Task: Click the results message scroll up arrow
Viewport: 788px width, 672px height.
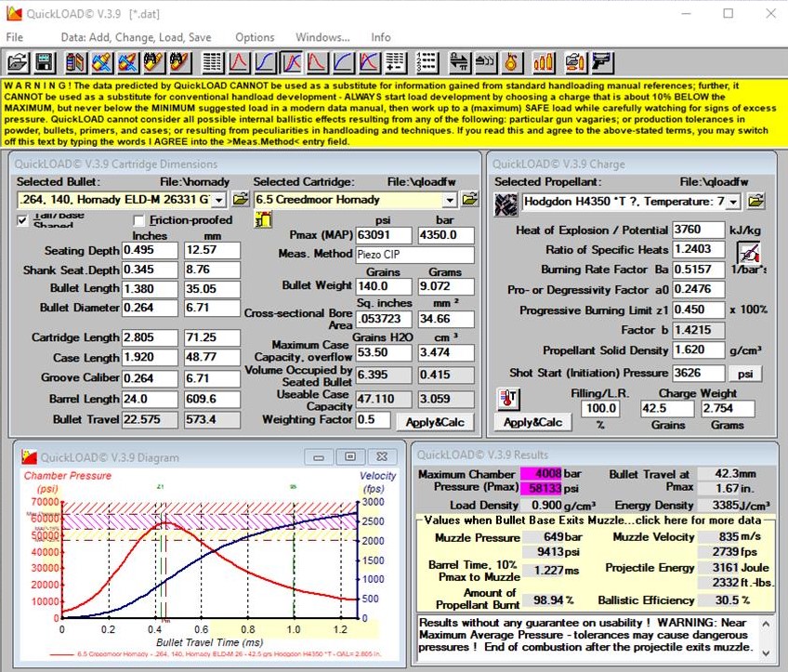Action: tap(766, 624)
